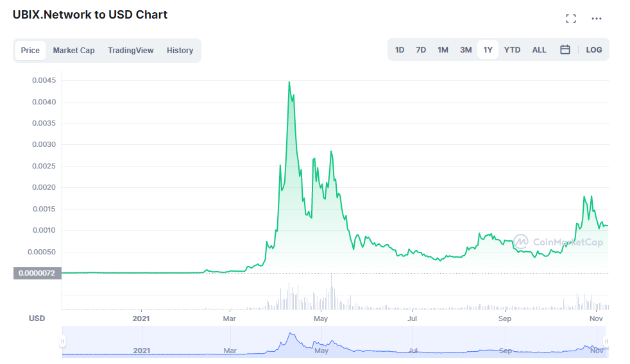Viewport: 630px width, 364px height.
Task: Click the 0.0000072 price label
Action: click(x=37, y=273)
